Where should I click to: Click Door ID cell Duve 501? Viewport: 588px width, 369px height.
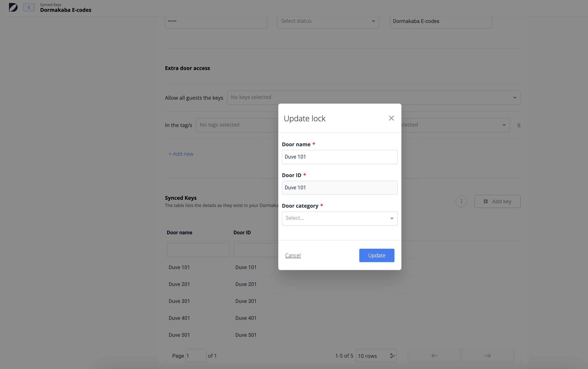tap(246, 335)
